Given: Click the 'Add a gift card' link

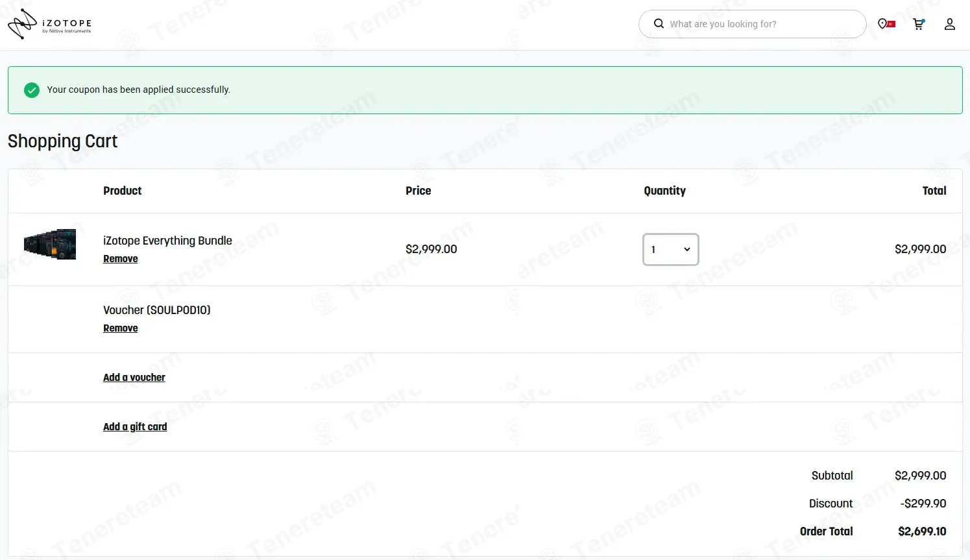Looking at the screenshot, I should pos(135,427).
